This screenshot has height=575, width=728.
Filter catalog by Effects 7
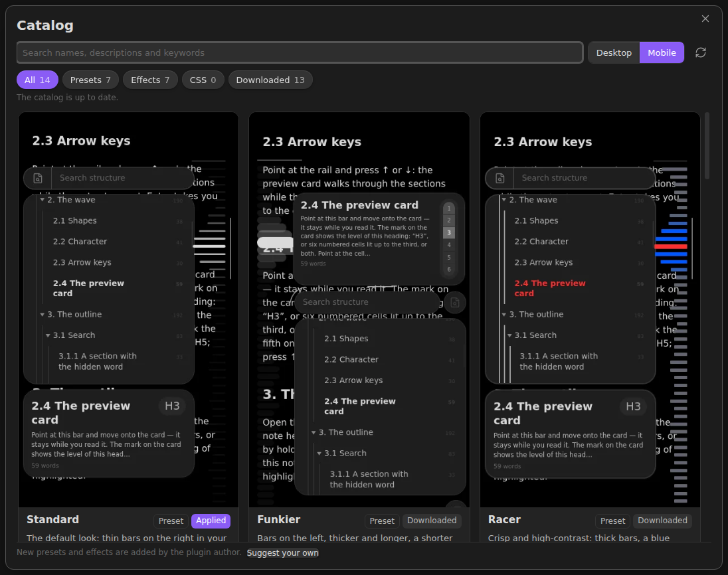(x=150, y=80)
